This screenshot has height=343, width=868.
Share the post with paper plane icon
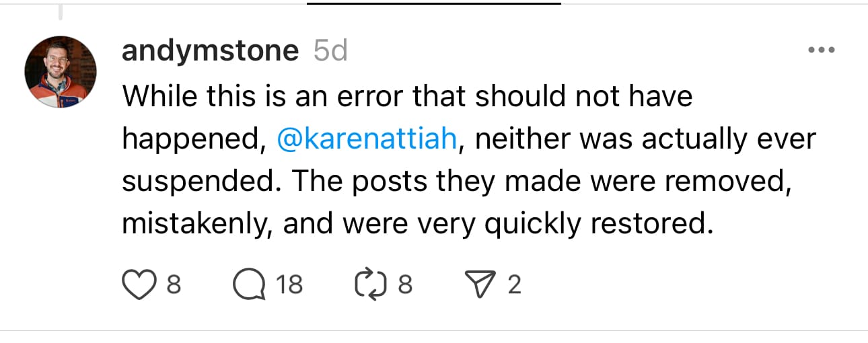(480, 285)
